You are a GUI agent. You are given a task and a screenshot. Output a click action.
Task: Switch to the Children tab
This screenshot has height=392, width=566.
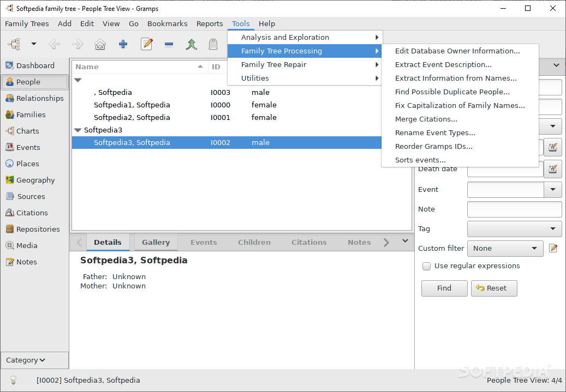click(254, 242)
